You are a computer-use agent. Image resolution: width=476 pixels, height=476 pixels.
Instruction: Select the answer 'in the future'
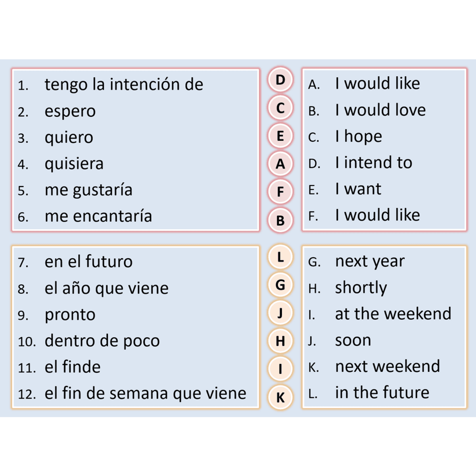(x=382, y=393)
